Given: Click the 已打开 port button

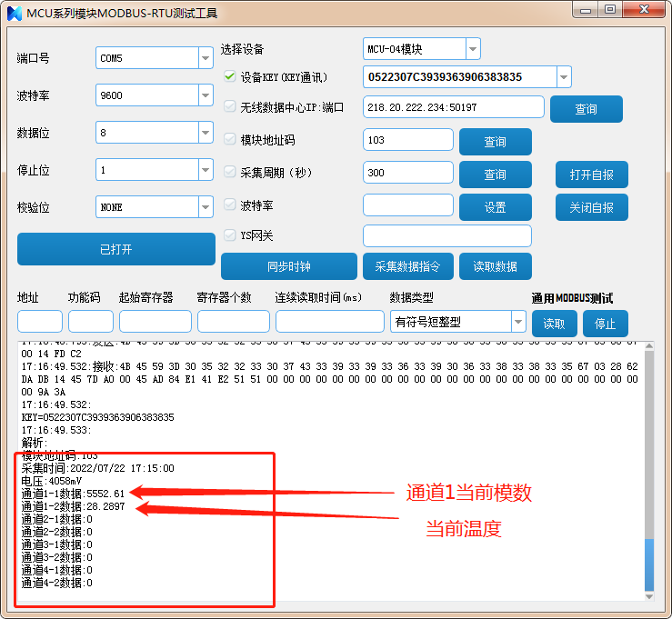Looking at the screenshot, I should pos(115,249).
